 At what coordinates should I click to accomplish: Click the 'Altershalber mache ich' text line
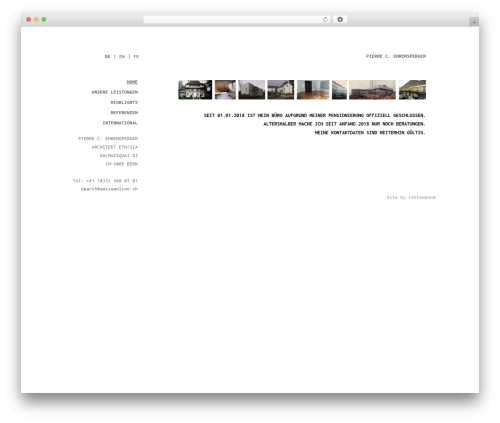pos(344,124)
